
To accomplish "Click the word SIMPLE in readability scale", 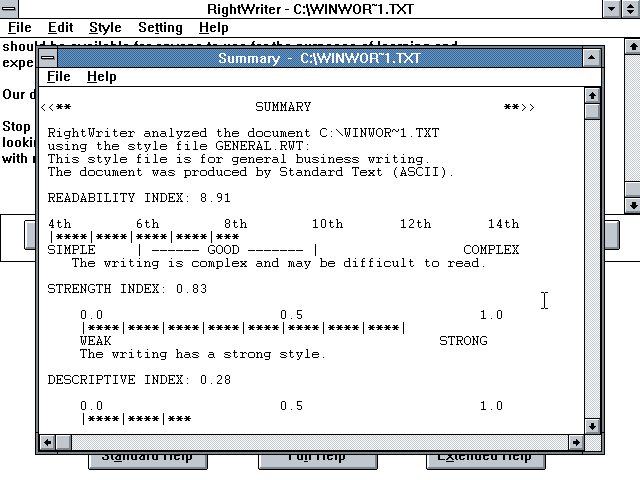I will (71, 250).
